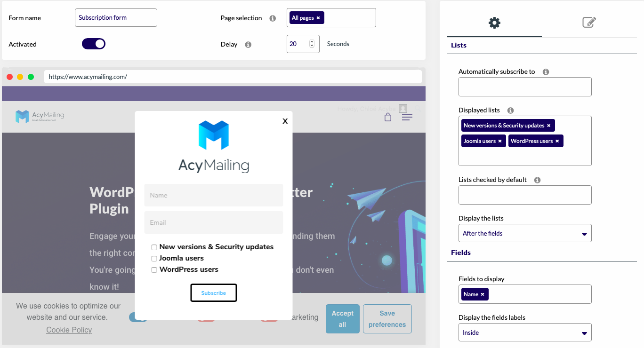Image resolution: width=644 pixels, height=348 pixels.
Task: Click the AcyMailing logo in site header
Action: click(40, 116)
